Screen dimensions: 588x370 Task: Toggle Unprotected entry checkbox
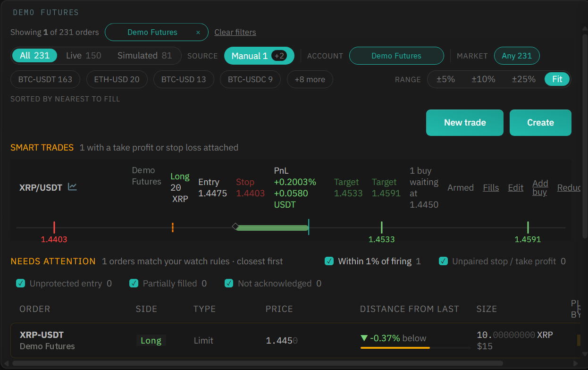coord(20,283)
